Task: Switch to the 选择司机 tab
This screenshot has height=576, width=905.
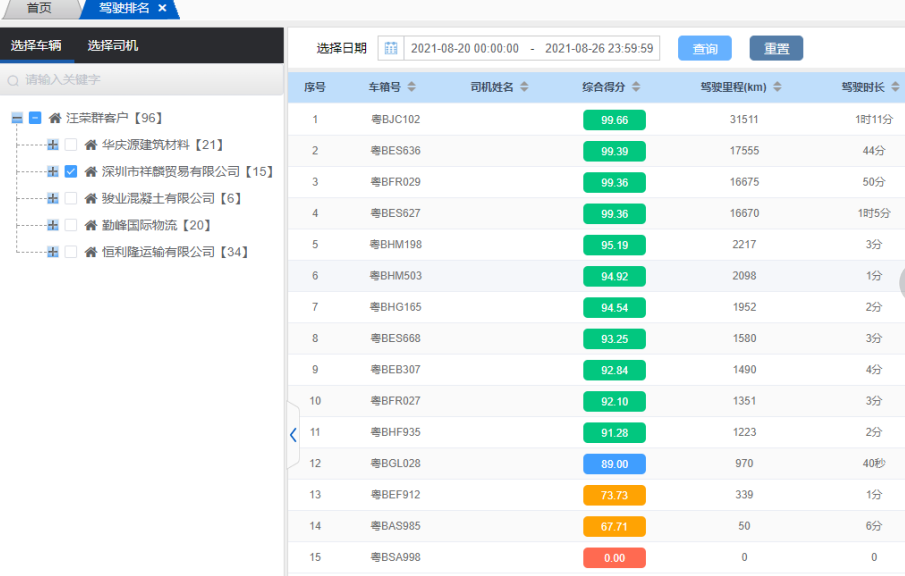Action: pyautogui.click(x=113, y=45)
